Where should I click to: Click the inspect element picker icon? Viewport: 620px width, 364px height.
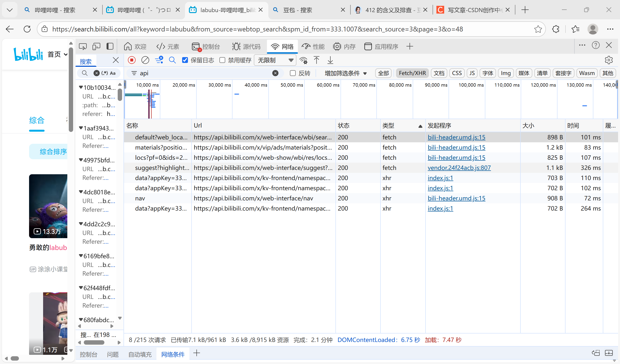tap(83, 46)
